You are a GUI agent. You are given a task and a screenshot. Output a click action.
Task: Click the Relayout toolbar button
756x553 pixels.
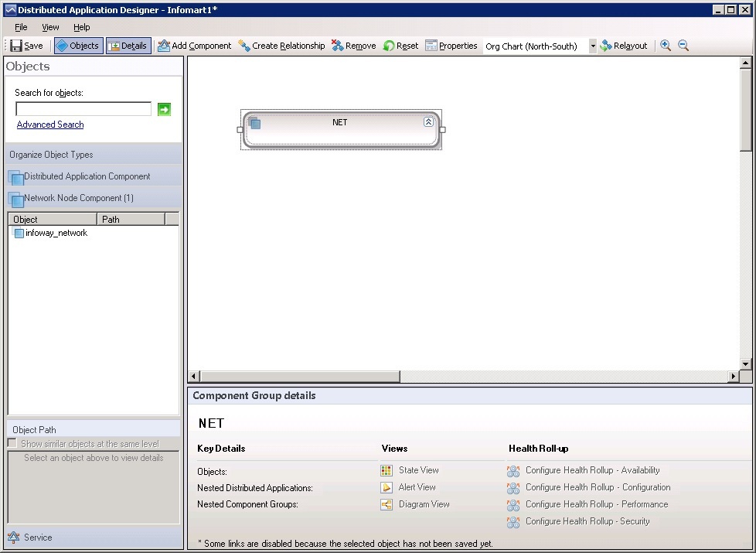(x=623, y=46)
